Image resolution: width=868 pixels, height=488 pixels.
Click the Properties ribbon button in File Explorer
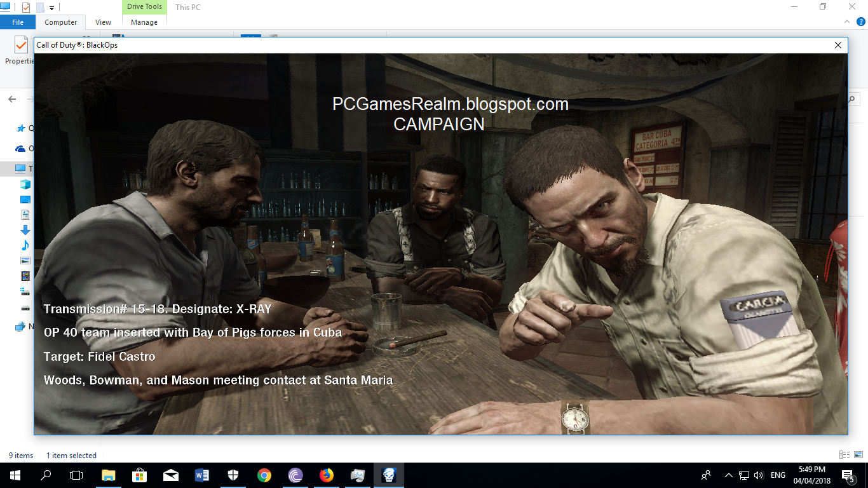pos(19,51)
